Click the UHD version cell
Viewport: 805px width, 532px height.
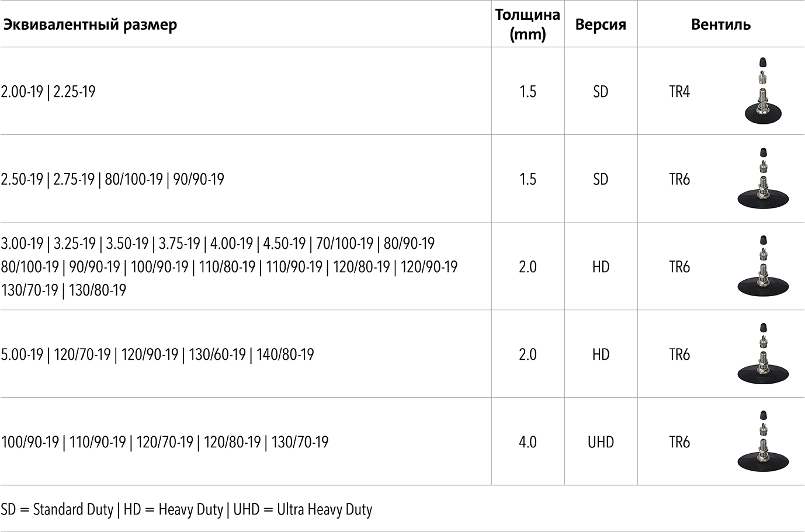601,442
